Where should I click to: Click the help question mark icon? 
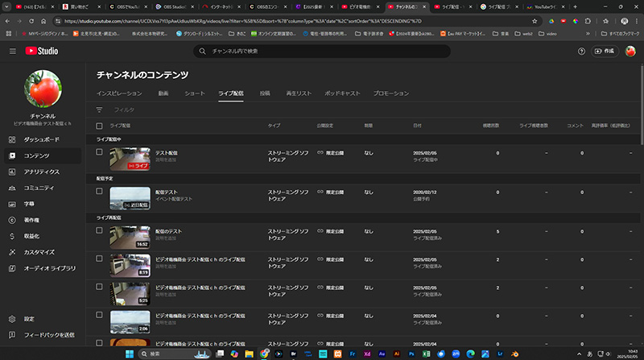point(581,51)
